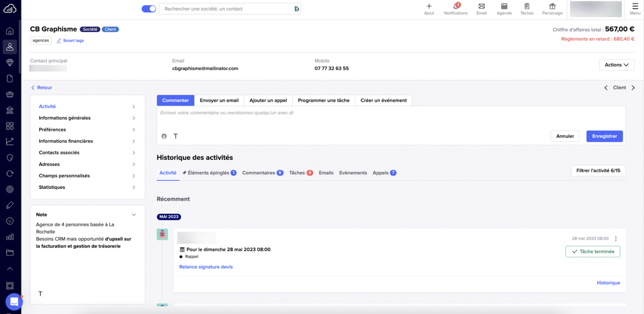
Task: Open the three-dot menu on activity card
Action: [x=616, y=239]
